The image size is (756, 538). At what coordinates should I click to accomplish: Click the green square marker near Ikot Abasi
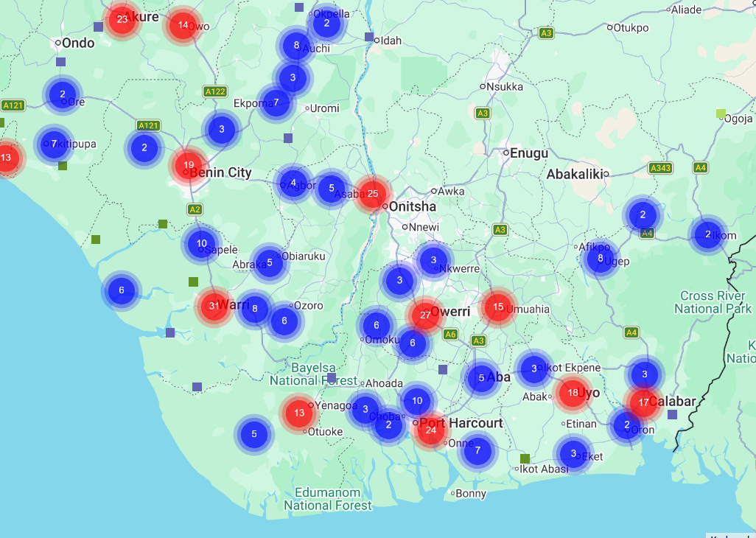click(525, 458)
